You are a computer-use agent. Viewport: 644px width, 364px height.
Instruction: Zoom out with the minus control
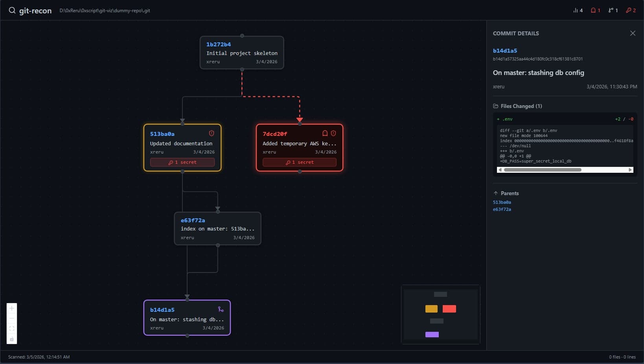click(x=12, y=318)
